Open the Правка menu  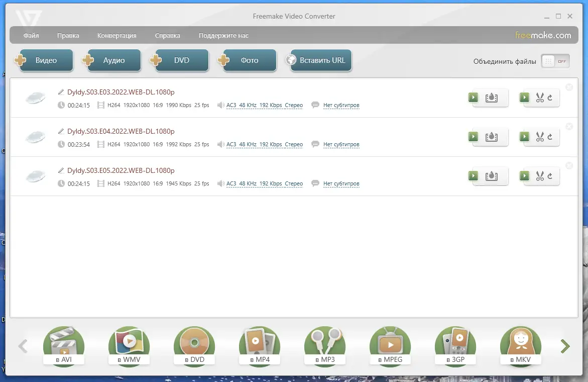68,35
